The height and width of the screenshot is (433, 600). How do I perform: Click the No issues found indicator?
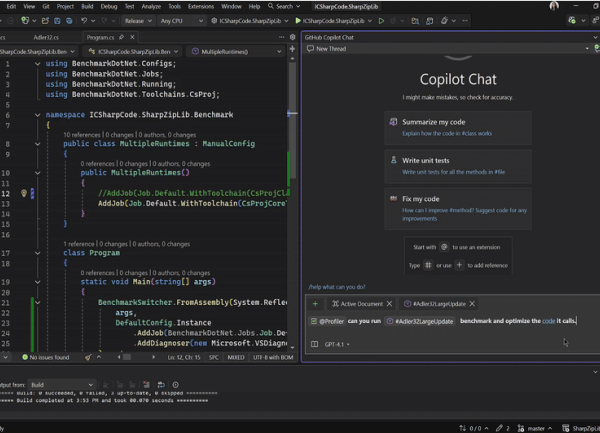point(46,357)
